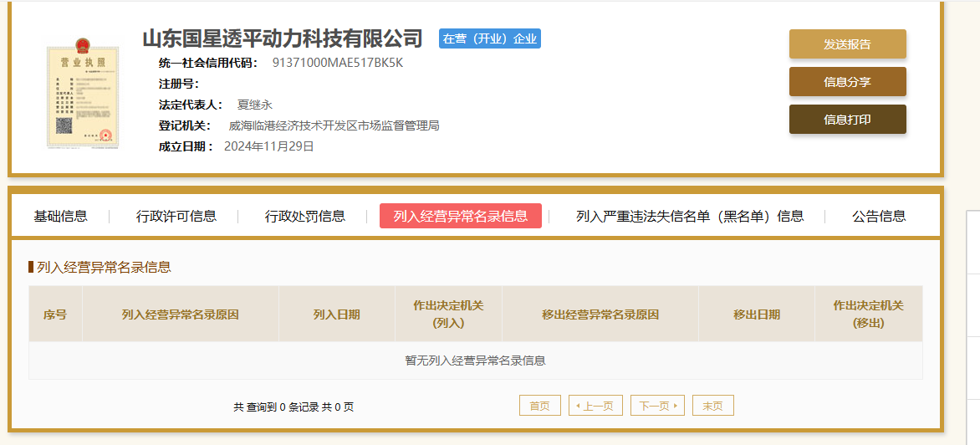980x445 pixels.
Task: Open the business license thumbnail image
Action: (82, 93)
